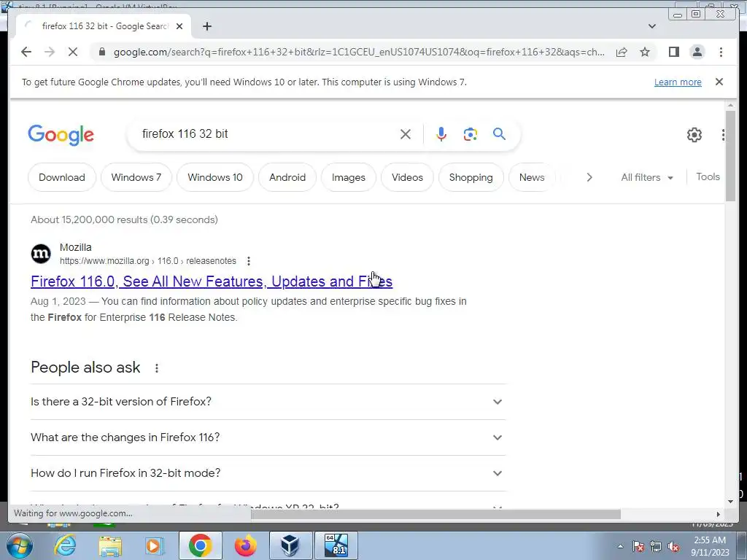Screen dimensions: 747x560
Task: Close the firefox 116 32 bit tab
Action: (x=179, y=26)
